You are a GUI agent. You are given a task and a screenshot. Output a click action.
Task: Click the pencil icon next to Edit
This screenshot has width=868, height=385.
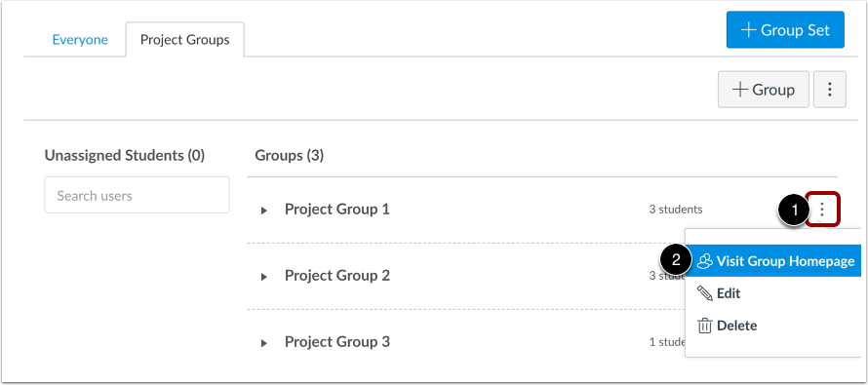(x=705, y=293)
